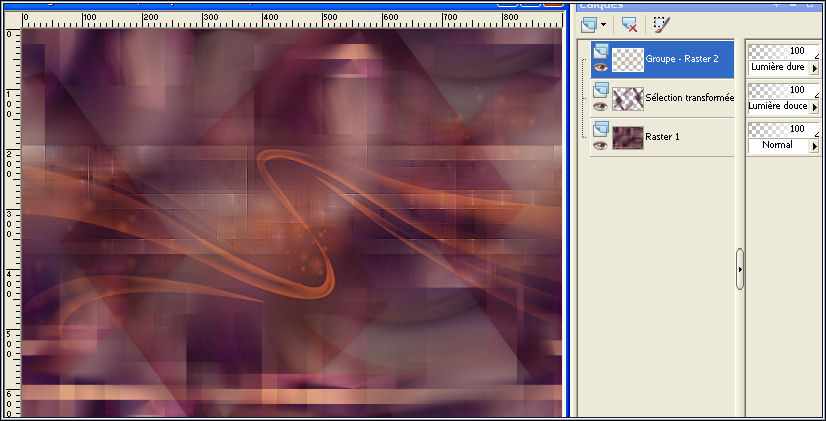Click the Normal blend mode field
Image resolution: width=826 pixels, height=421 pixels.
(779, 145)
